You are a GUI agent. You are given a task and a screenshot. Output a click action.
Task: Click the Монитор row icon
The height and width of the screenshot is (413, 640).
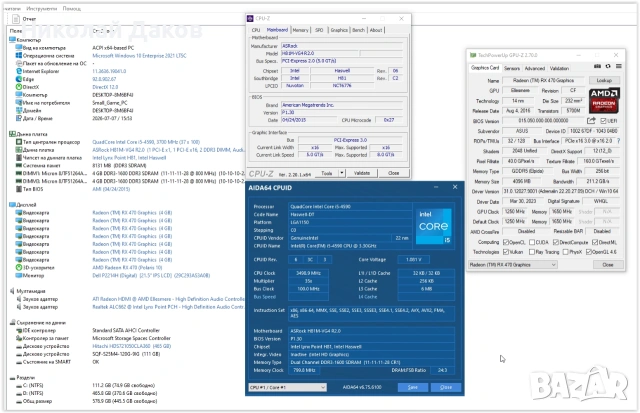(x=18, y=275)
